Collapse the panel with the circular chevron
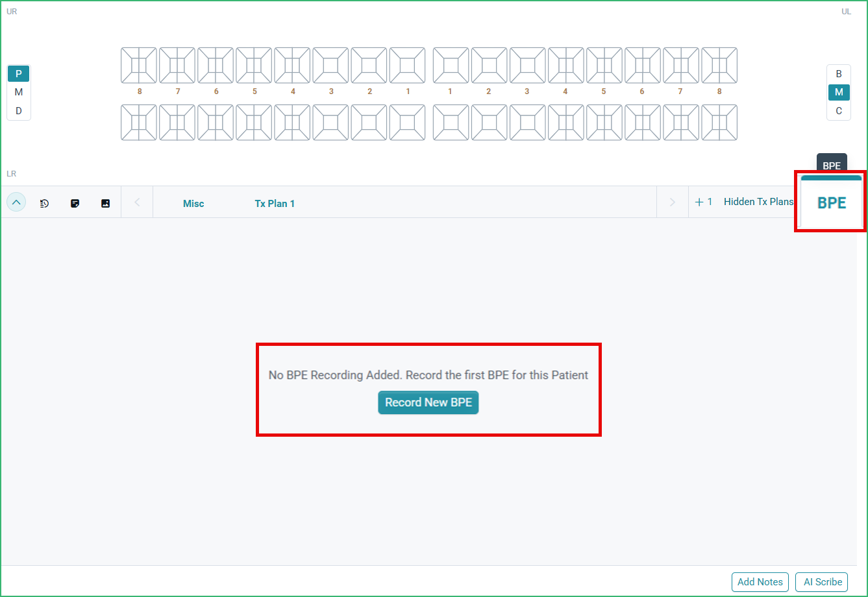 point(16,202)
